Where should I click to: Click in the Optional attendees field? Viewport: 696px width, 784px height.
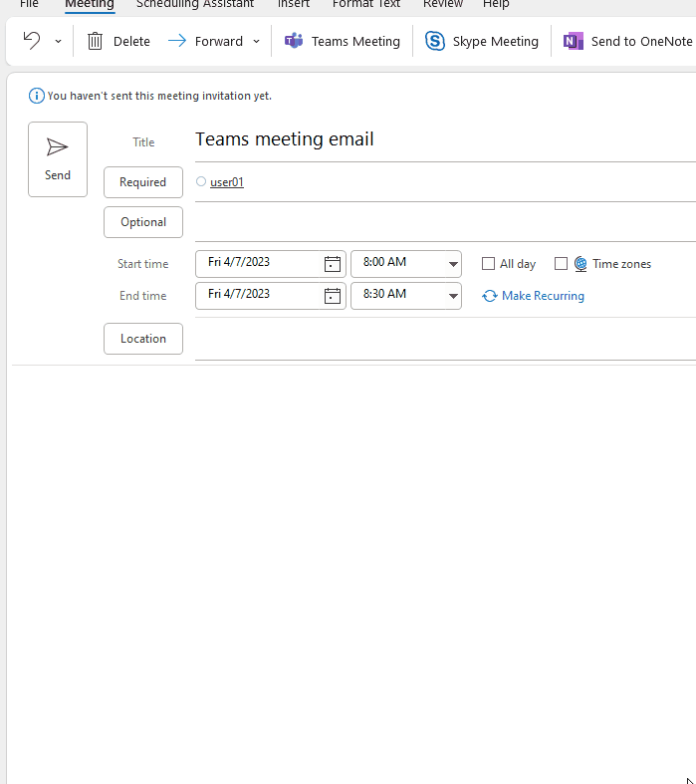[x=445, y=223]
